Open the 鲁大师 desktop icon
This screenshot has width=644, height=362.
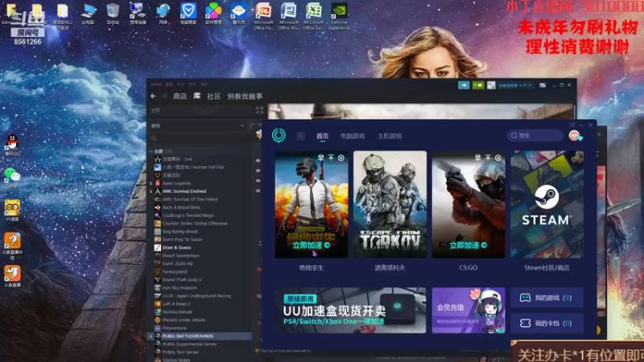pyautogui.click(x=238, y=14)
